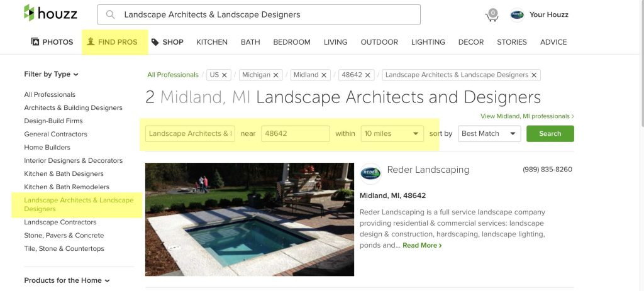Open the shopping cart icon

tap(492, 15)
